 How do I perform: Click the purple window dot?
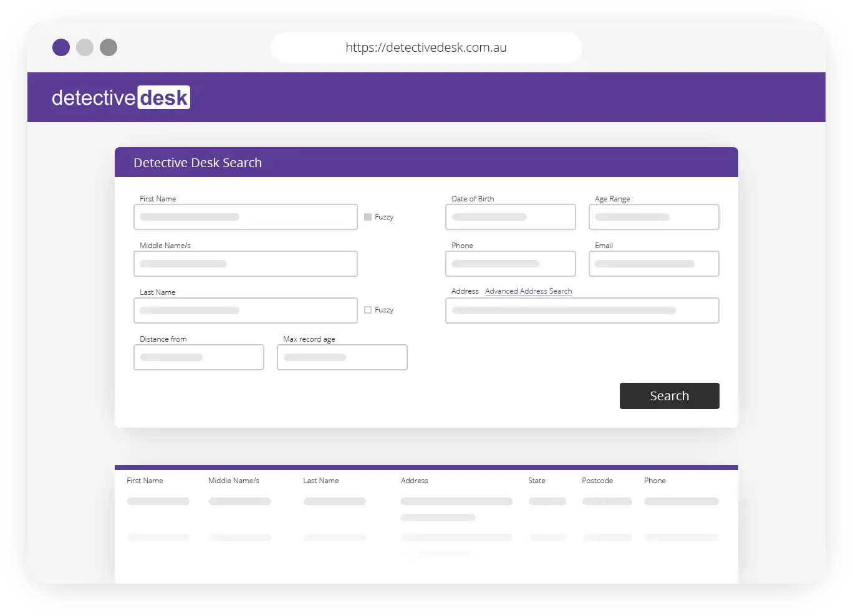tap(61, 47)
